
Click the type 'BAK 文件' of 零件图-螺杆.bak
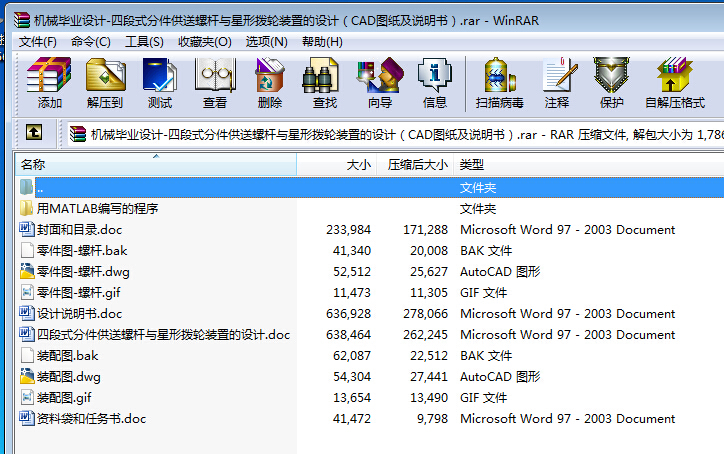tap(486, 250)
